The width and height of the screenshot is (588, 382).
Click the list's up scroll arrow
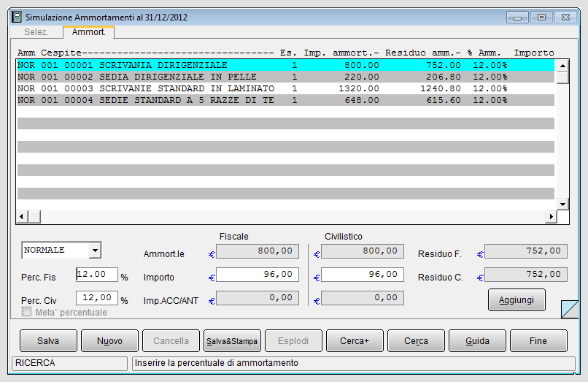pos(562,65)
